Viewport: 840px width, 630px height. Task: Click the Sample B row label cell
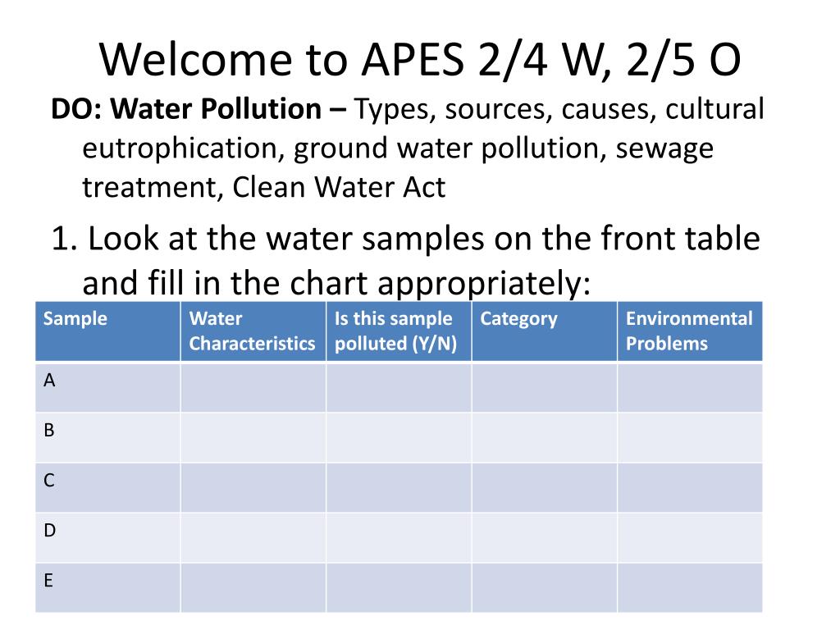coord(107,438)
